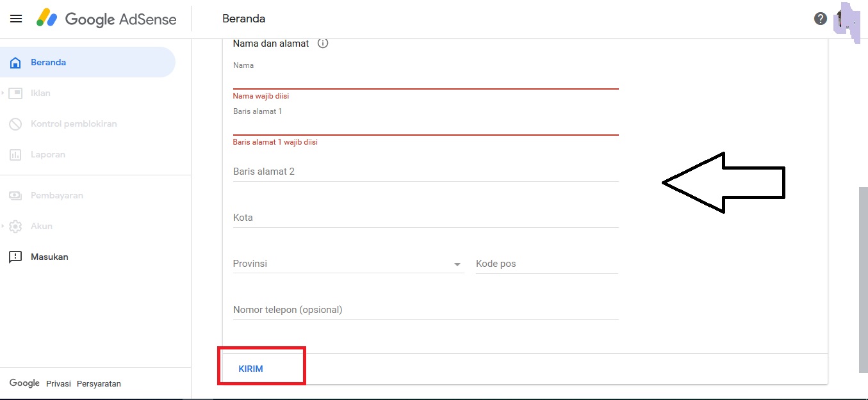Click the Kontrol pemblokiran blocked-circle icon

(15, 124)
